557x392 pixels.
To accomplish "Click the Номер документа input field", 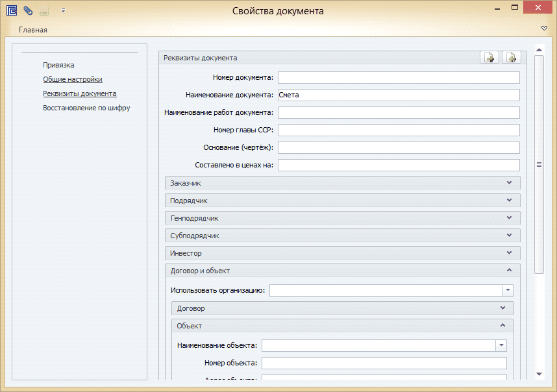I will 399,78.
